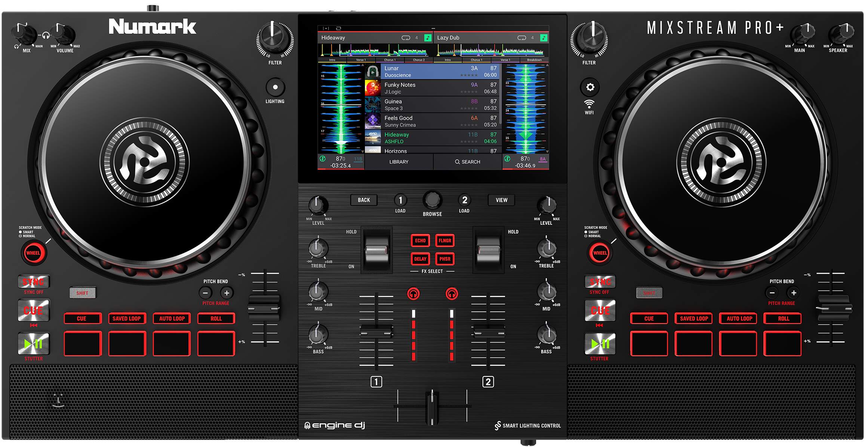Push the channel 2 red headphone cue button
Screen dimensions: 868x447
click(452, 294)
